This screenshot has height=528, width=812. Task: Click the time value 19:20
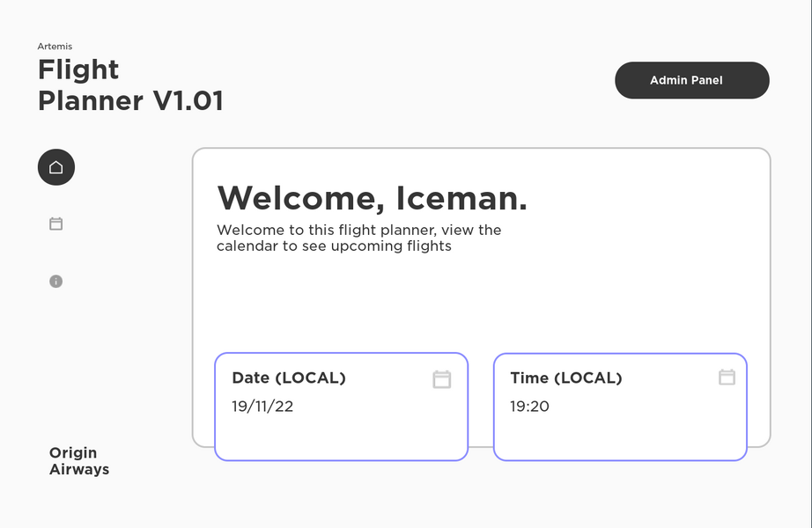pyautogui.click(x=529, y=407)
